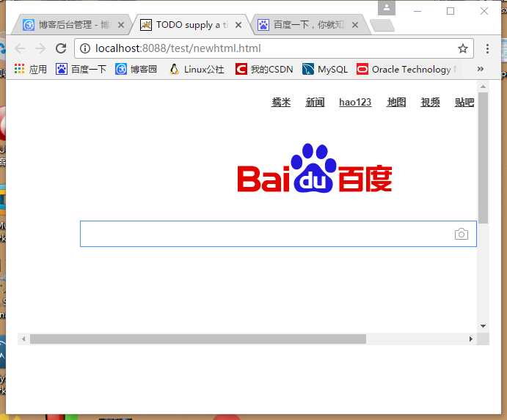Open the Oracle Technology bookmark
The height and width of the screenshot is (420, 507).
click(406, 69)
